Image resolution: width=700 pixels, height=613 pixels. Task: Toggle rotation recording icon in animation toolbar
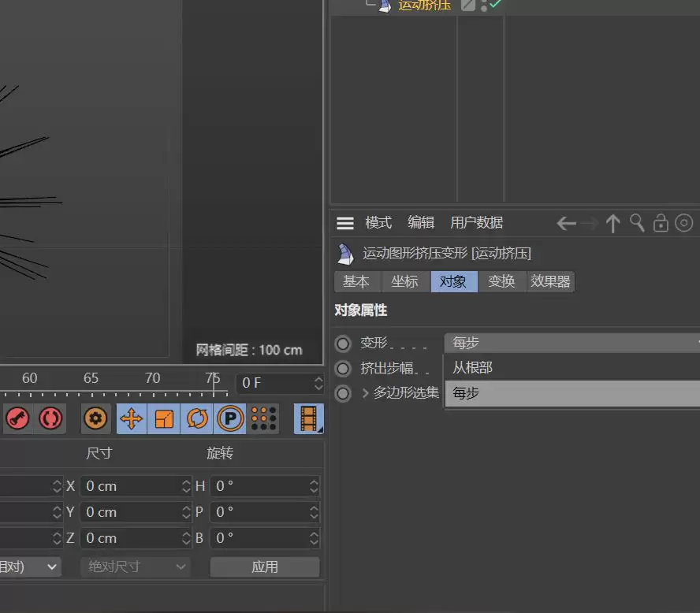197,418
